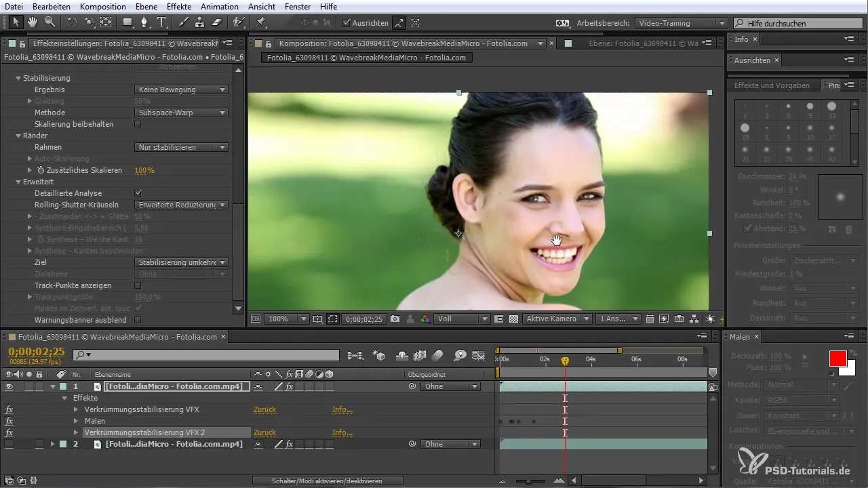Select the Text tool
The height and width of the screenshot is (488, 868).
pyautogui.click(x=161, y=22)
